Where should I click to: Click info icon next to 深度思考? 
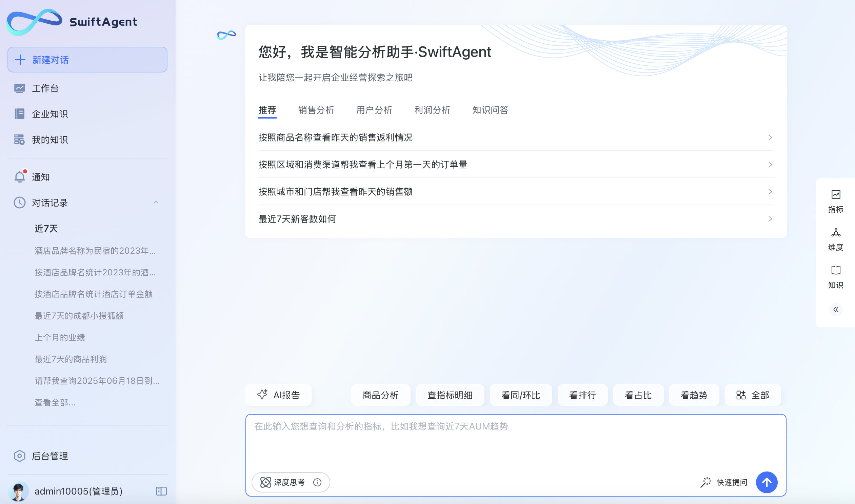point(317,482)
